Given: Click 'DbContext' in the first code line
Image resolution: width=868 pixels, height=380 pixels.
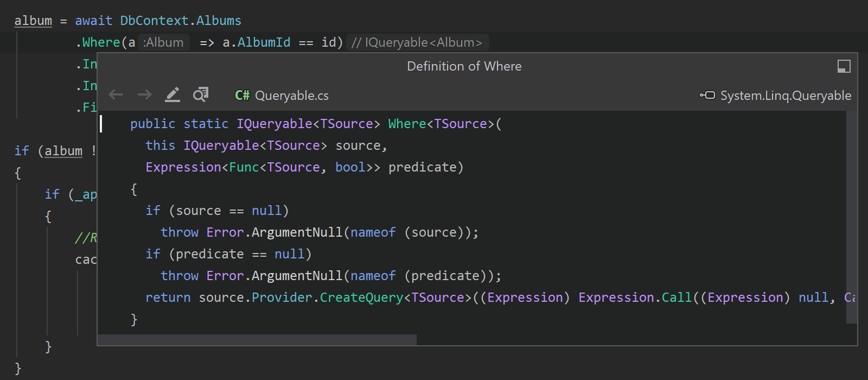Looking at the screenshot, I should pyautogui.click(x=155, y=21).
